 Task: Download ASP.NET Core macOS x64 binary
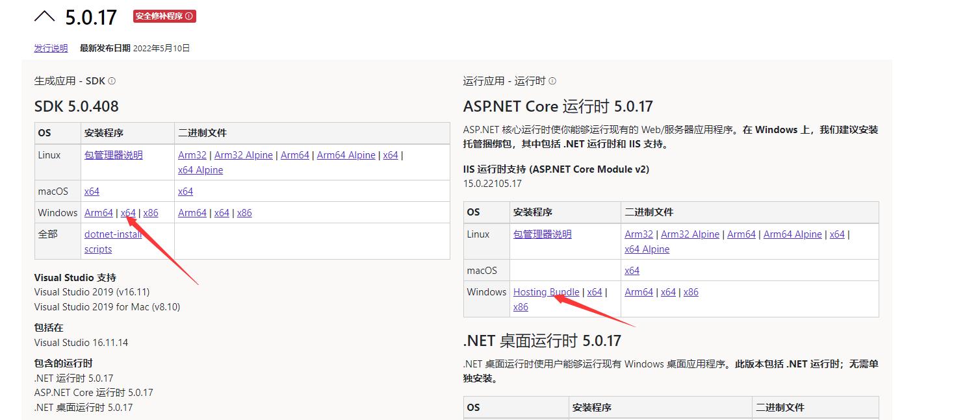632,271
